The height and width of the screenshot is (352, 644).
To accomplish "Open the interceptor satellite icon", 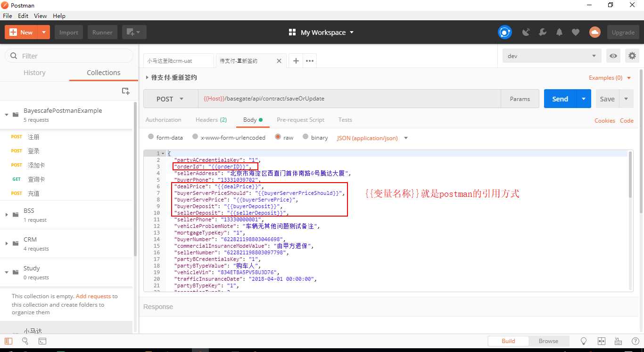I will click(x=526, y=32).
